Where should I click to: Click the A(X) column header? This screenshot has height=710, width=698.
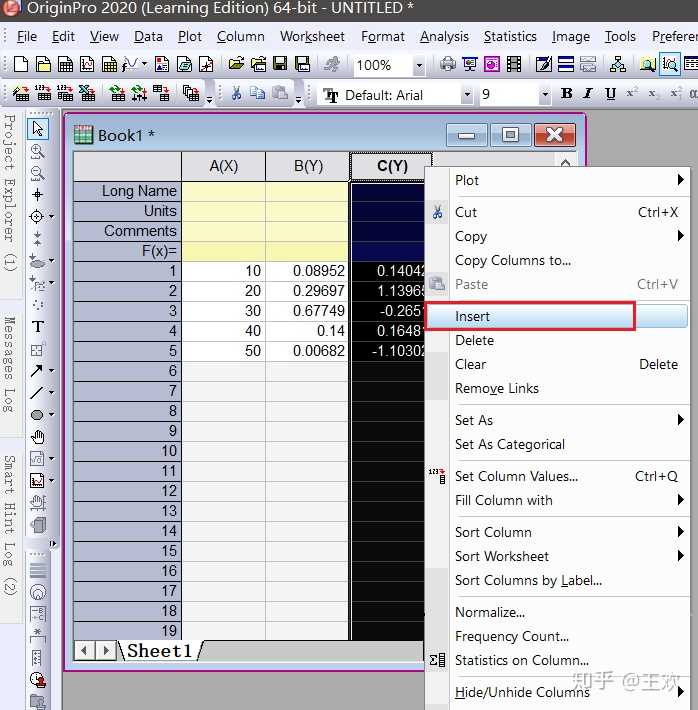pos(223,166)
